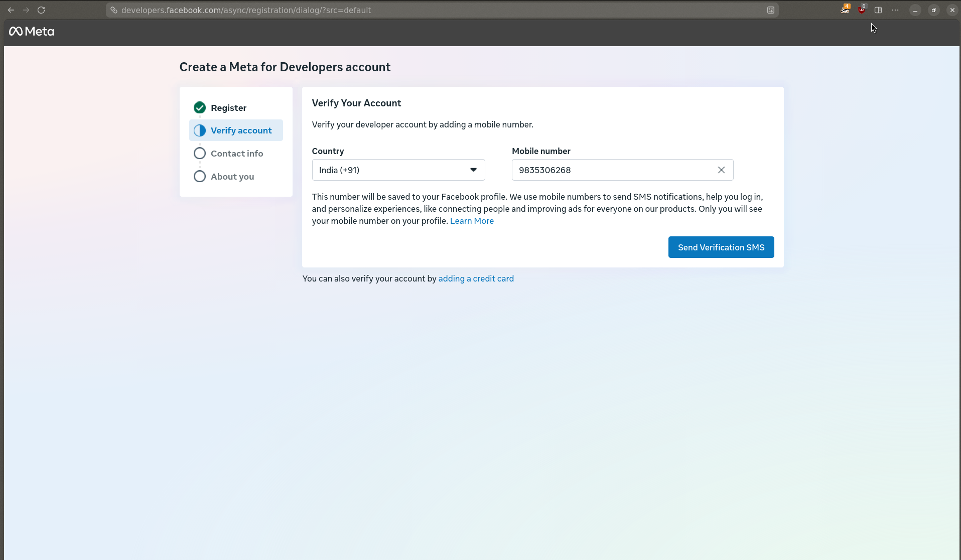Click the paragraph about saving number to Facebook profile

point(537,209)
